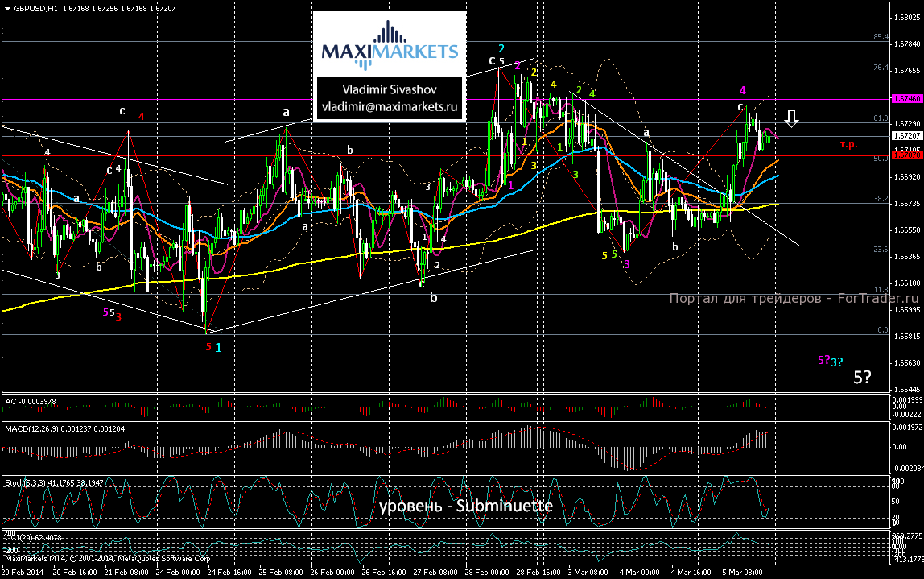Click the magenta 1.67460 price label
Viewport: 924px width, 579px height.
point(901,98)
